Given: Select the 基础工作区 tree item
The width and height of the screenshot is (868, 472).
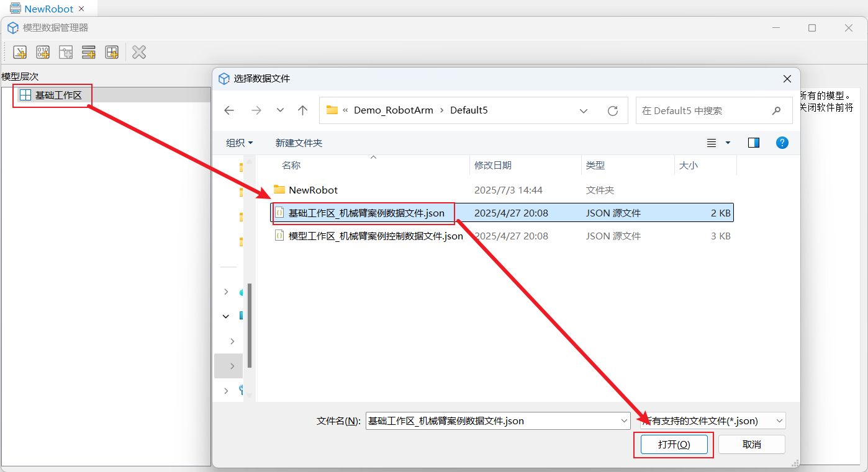Looking at the screenshot, I should click(58, 95).
